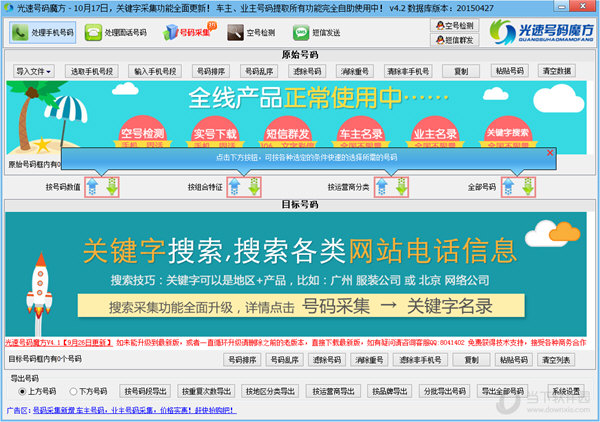This screenshot has width=600, height=422.
Task: Sort original numbers with 号码排序
Action: [x=211, y=71]
